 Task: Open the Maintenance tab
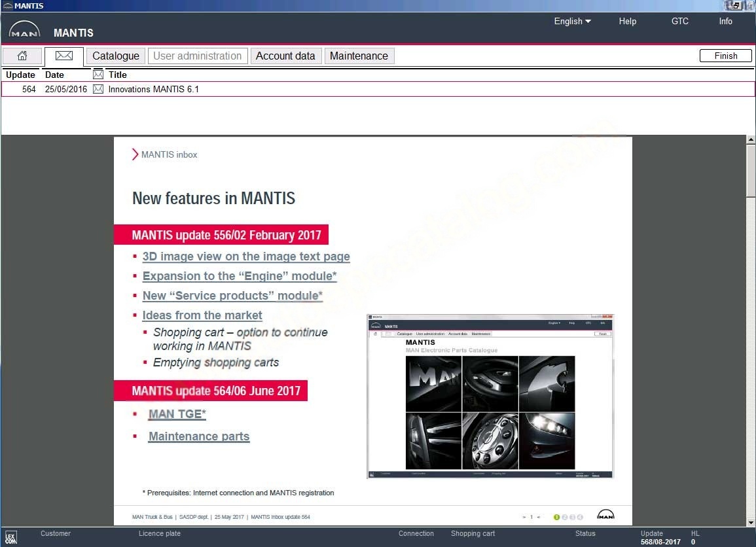point(359,56)
